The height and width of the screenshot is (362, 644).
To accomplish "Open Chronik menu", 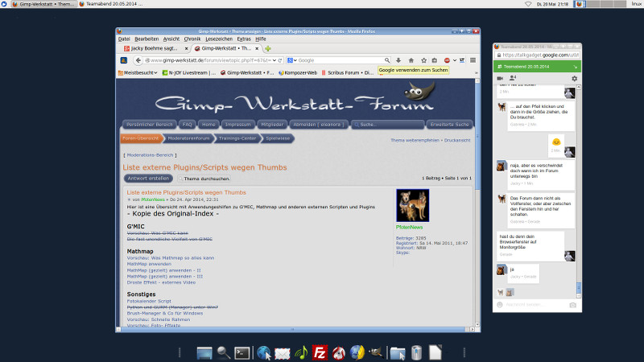I will click(x=192, y=39).
